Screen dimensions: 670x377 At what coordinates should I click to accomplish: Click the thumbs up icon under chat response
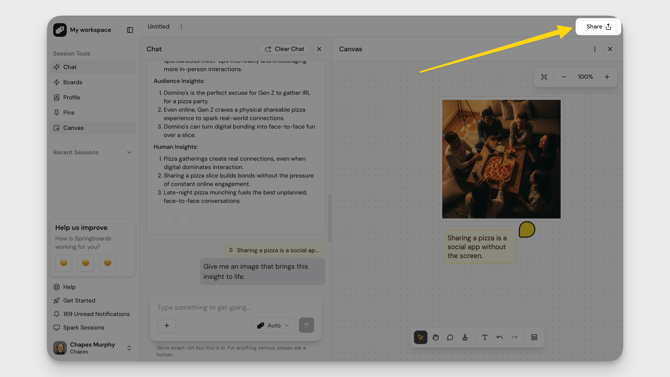click(x=176, y=220)
